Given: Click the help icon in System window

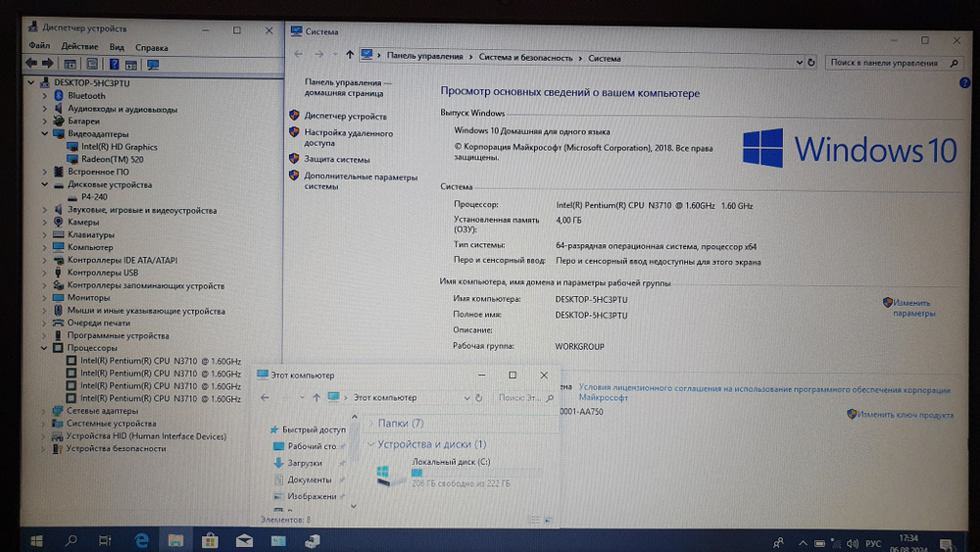Looking at the screenshot, I should (964, 82).
